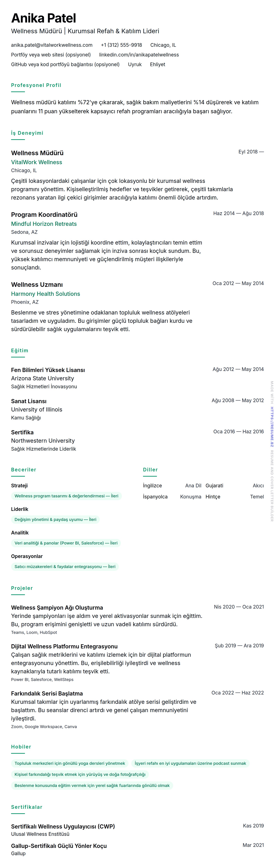Select the podcast sunmak hobby tag
This screenshot has height=868, width=275.
point(190,764)
